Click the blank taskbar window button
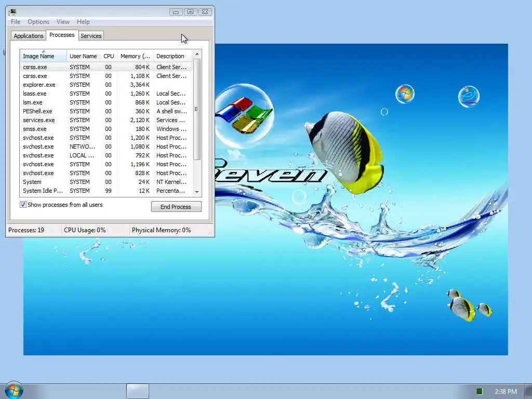The width and height of the screenshot is (532, 399). 137,391
